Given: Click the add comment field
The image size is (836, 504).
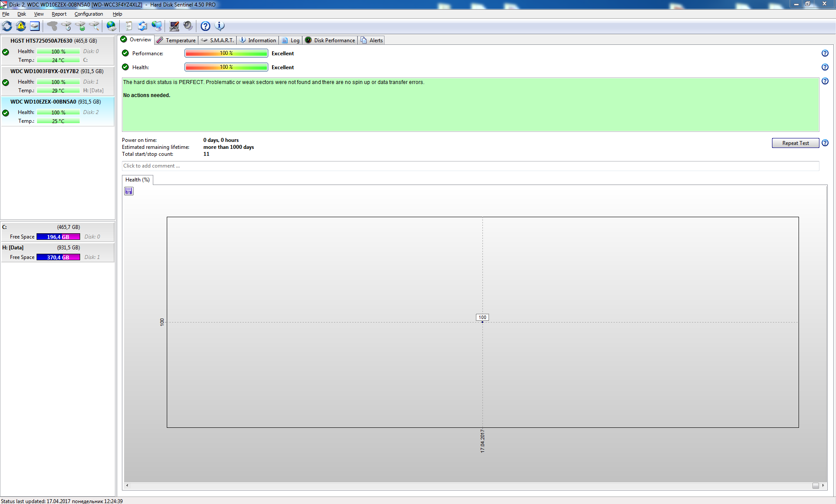Looking at the screenshot, I should [470, 166].
